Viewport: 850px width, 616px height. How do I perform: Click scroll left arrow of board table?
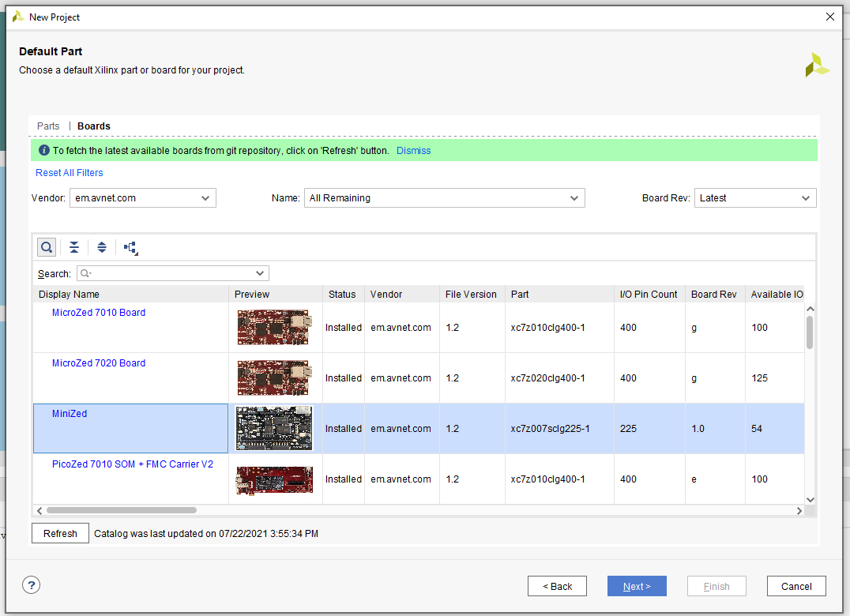point(39,510)
